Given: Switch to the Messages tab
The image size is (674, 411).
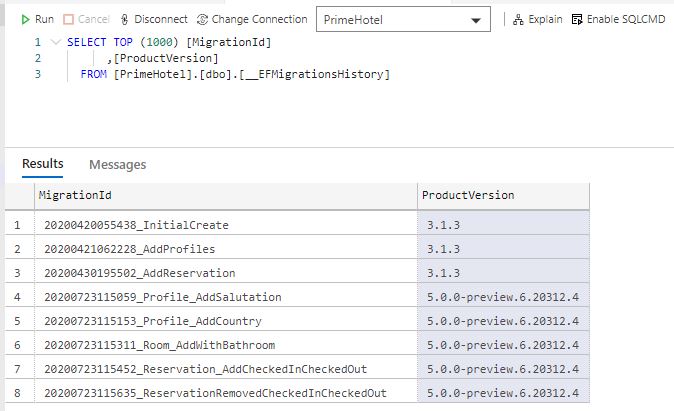Looking at the screenshot, I should point(117,165).
